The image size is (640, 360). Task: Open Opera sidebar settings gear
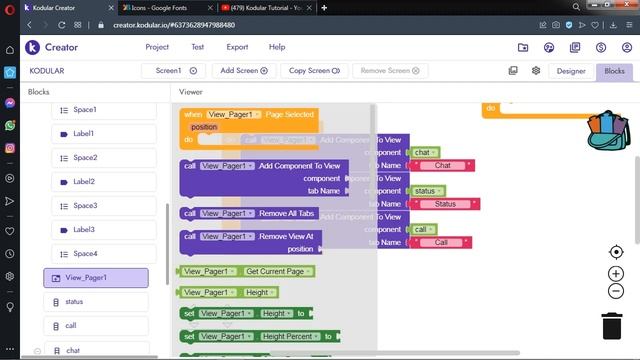coord(10,276)
